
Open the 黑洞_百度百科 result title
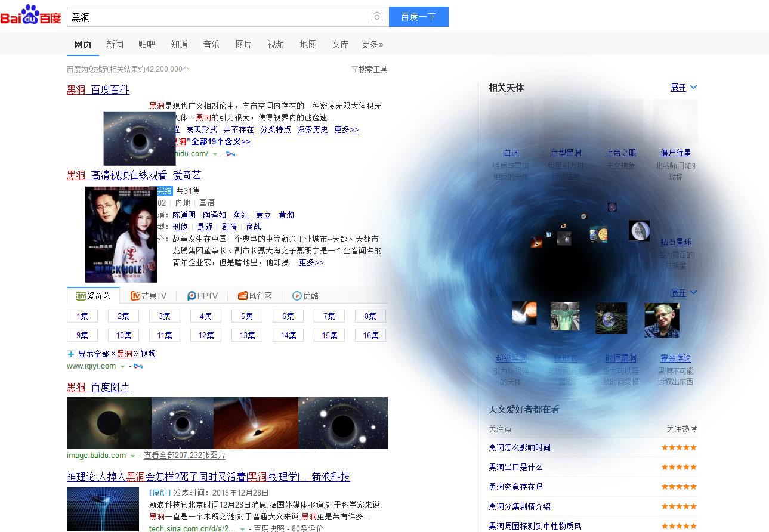(x=98, y=90)
